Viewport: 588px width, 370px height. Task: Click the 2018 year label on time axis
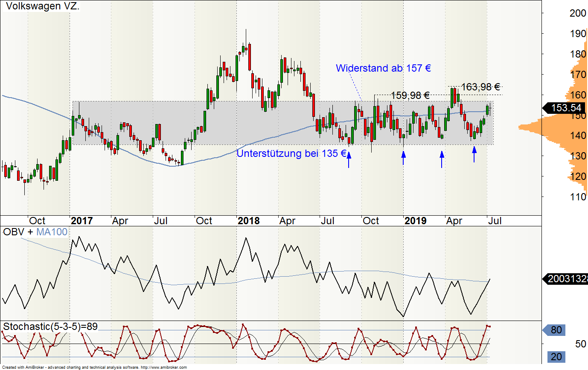click(248, 221)
